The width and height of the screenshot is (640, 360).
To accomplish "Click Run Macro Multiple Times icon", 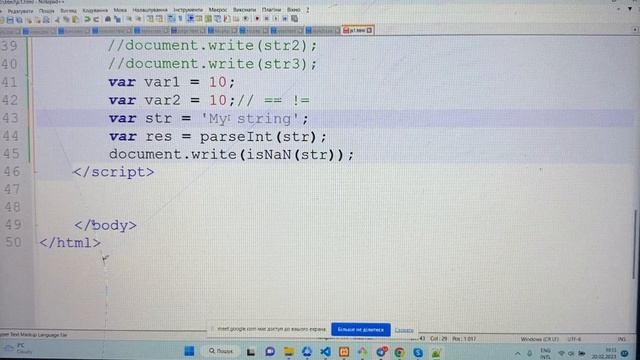I will coord(285,19).
